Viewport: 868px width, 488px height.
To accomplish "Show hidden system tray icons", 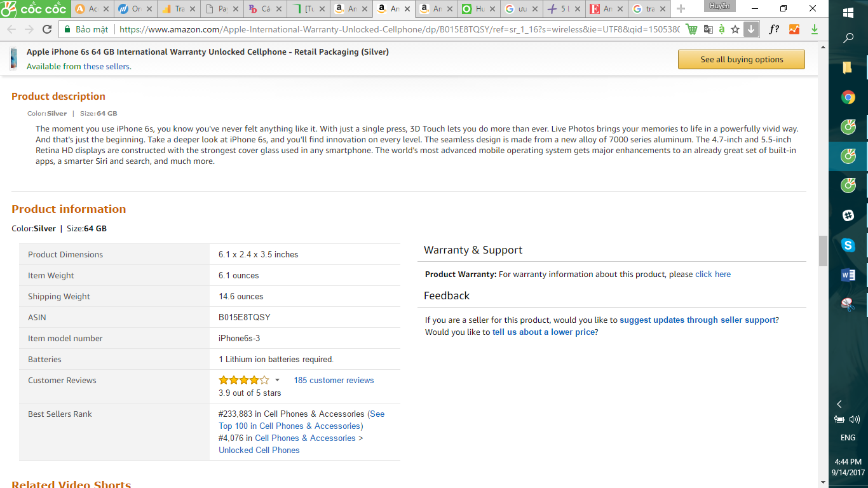I will click(839, 404).
